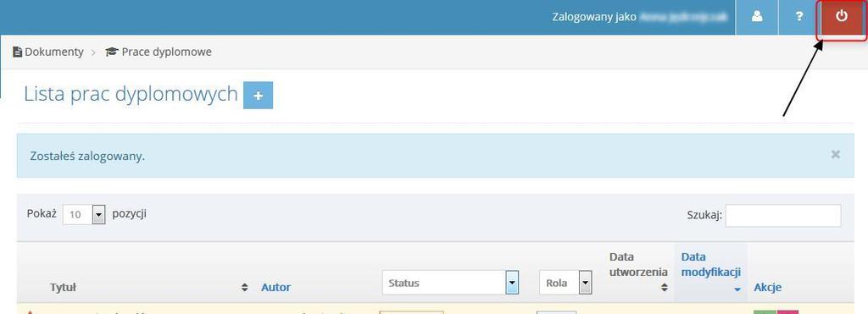Click the Data modyfikacji descending arrow
The width and height of the screenshot is (868, 314).
(x=737, y=289)
